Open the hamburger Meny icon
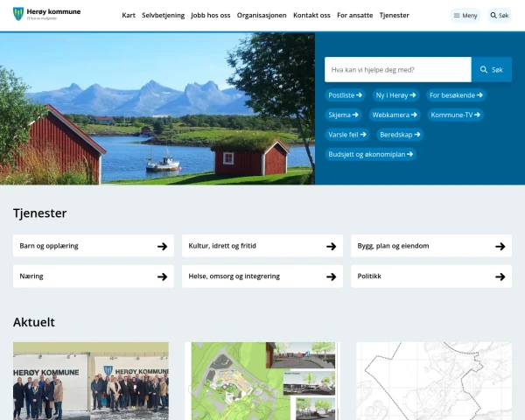The height and width of the screenshot is (420, 525). [457, 16]
